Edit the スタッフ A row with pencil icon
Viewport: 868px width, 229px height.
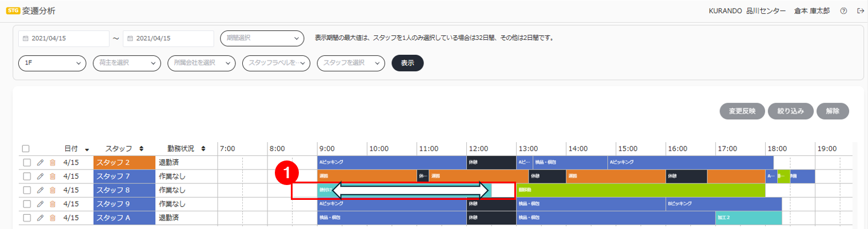(40, 218)
